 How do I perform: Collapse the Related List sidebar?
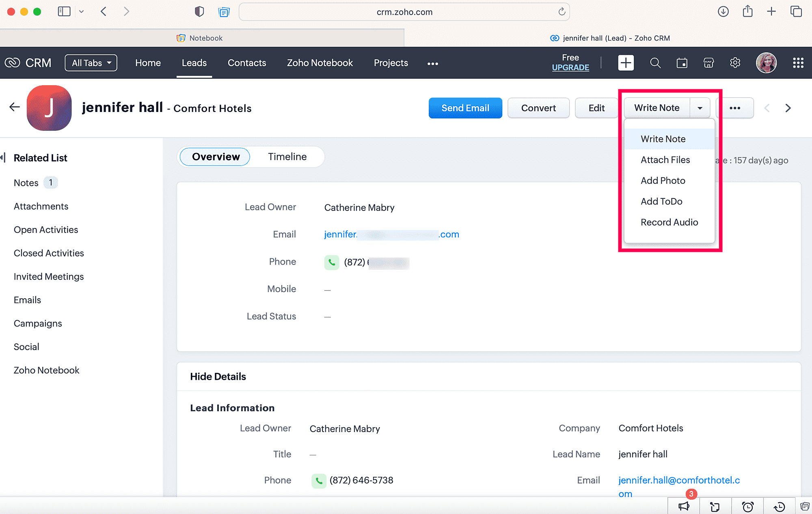[3, 157]
